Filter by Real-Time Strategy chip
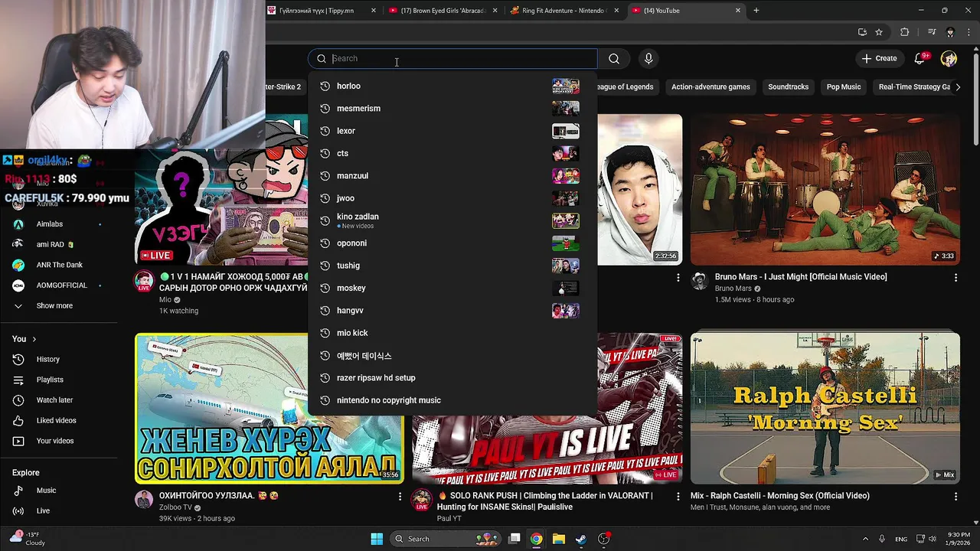This screenshot has height=551, width=980. coord(914,86)
